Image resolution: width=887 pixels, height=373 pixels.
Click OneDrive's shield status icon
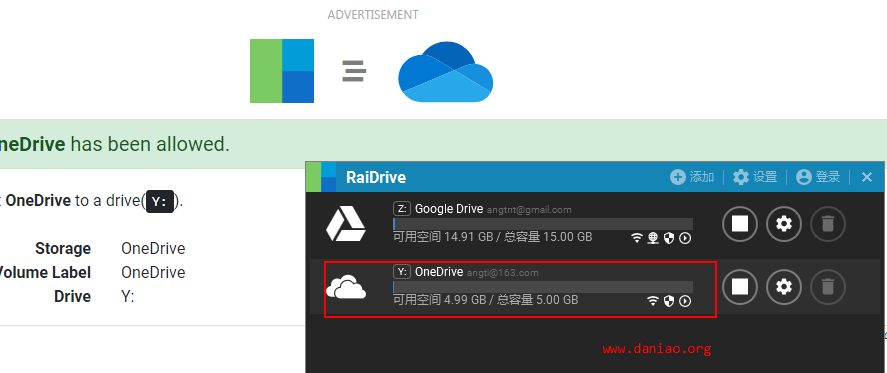tap(669, 301)
